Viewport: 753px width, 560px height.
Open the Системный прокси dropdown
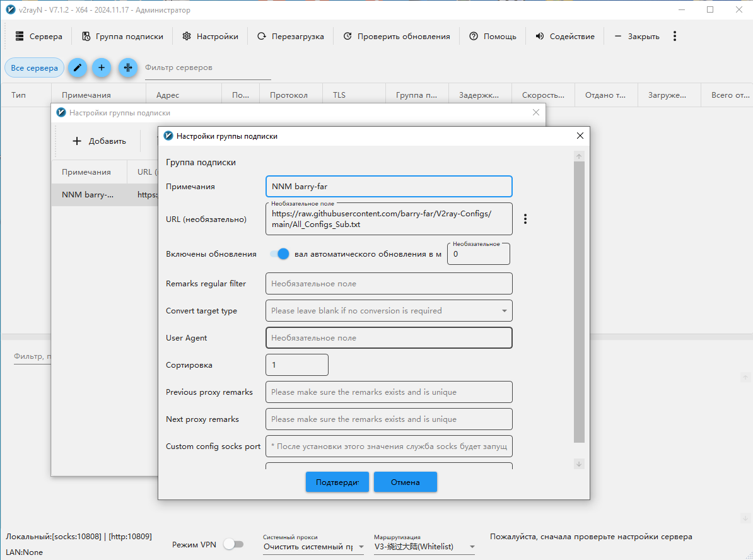coord(313,547)
